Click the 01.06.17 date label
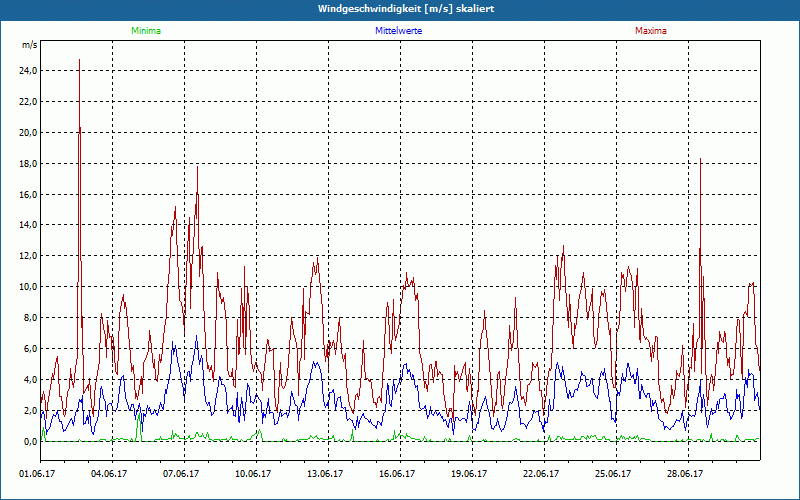 (37, 474)
